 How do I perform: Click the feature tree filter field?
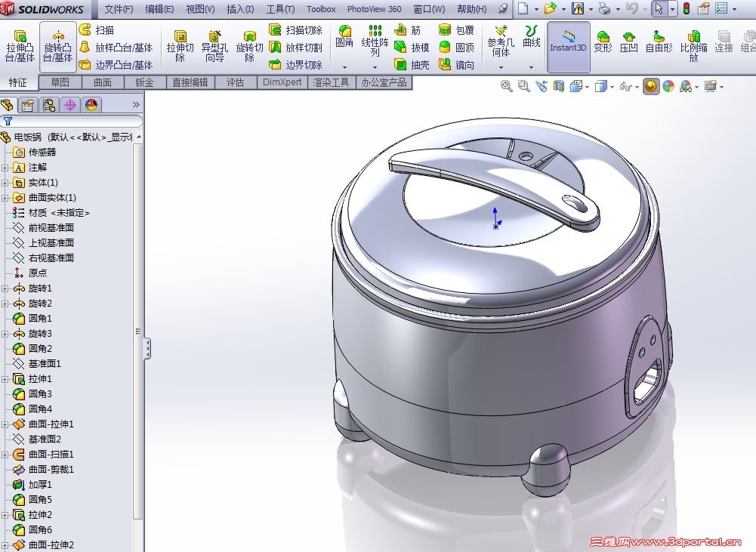(71, 121)
